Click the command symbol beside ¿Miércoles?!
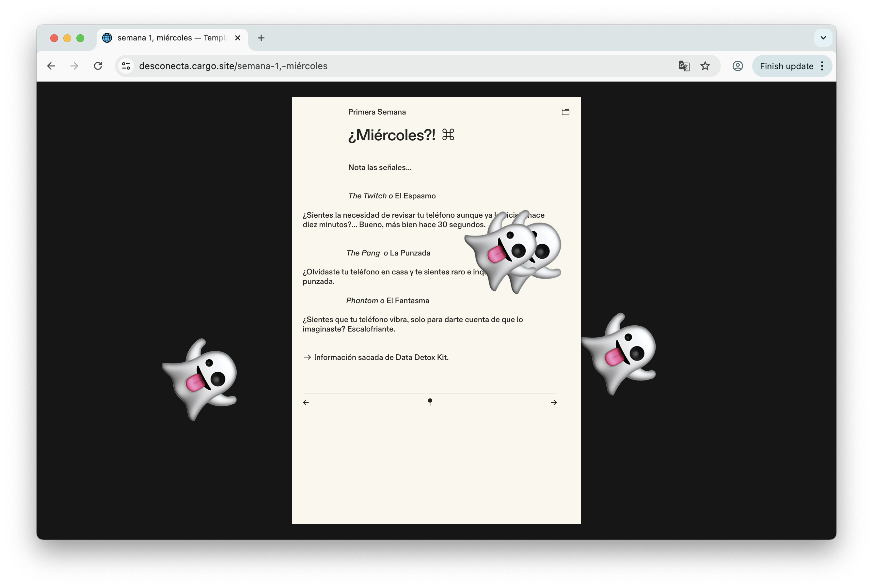 point(448,135)
